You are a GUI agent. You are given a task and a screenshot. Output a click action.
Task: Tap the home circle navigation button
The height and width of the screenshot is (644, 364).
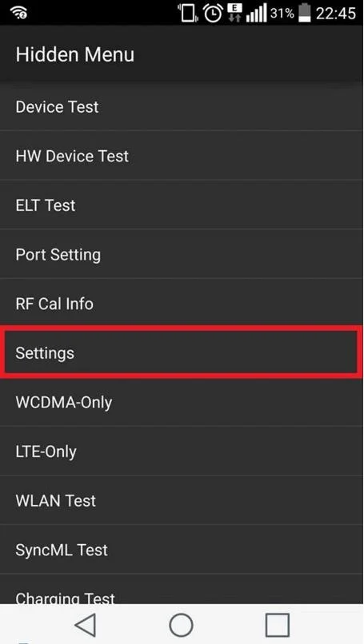pyautogui.click(x=181, y=625)
